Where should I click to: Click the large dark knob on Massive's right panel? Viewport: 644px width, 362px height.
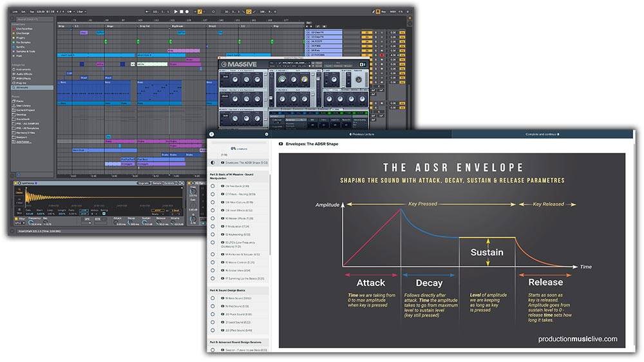tap(358, 79)
